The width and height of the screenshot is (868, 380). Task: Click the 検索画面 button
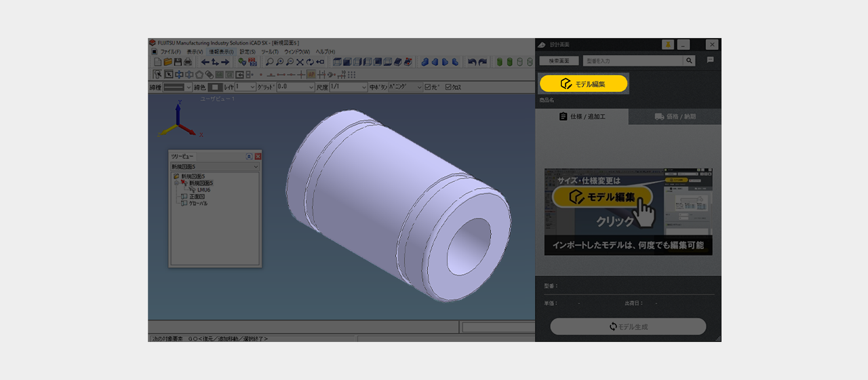[559, 60]
